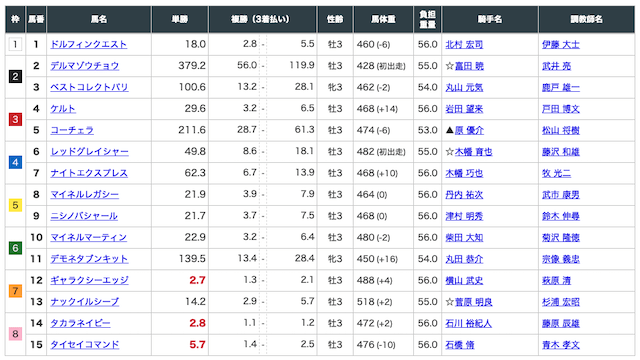
Task: Open trainer 武市 康男 link
Action: pos(561,195)
